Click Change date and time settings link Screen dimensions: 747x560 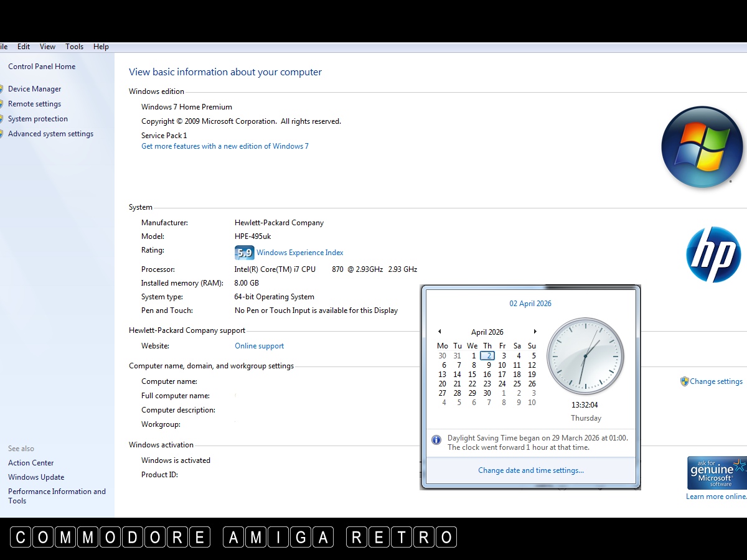pyautogui.click(x=530, y=470)
